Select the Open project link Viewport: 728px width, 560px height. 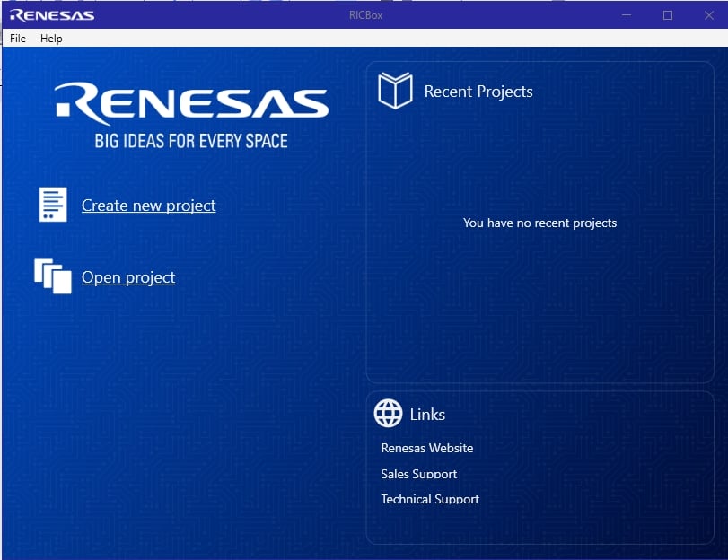coord(128,277)
